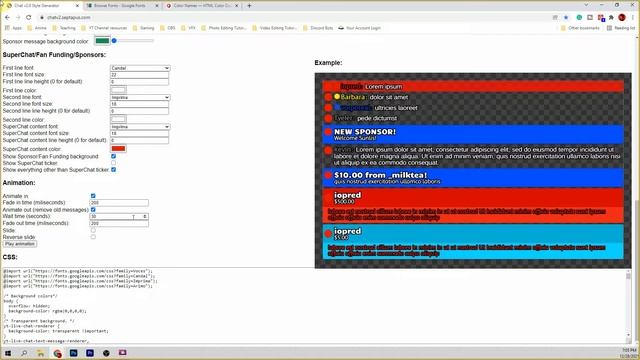
Task: Open the Second line color swatch
Action: (118, 119)
